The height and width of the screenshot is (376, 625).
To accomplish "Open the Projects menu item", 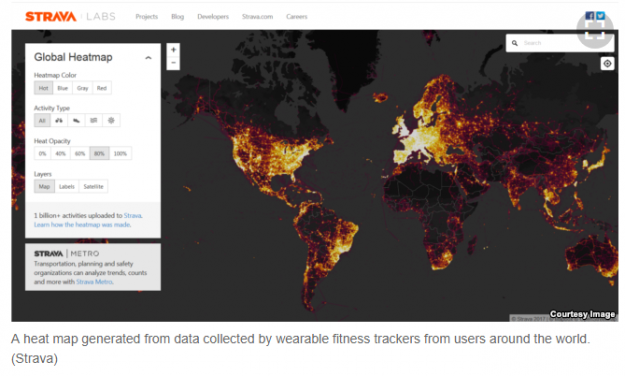I will [x=147, y=17].
